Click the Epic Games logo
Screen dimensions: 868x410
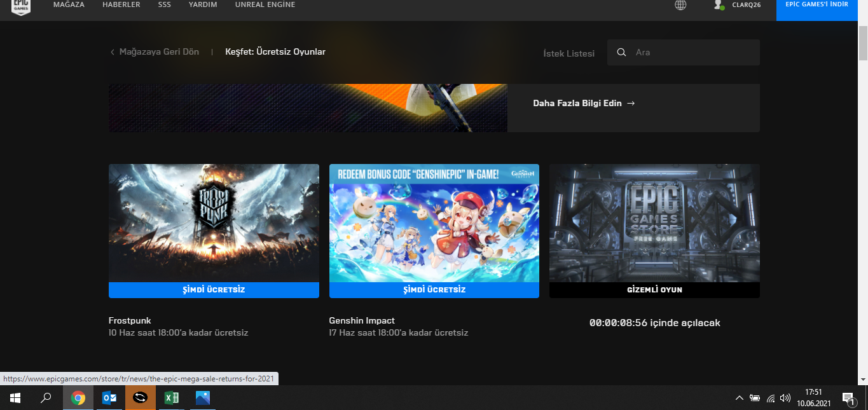[x=21, y=6]
